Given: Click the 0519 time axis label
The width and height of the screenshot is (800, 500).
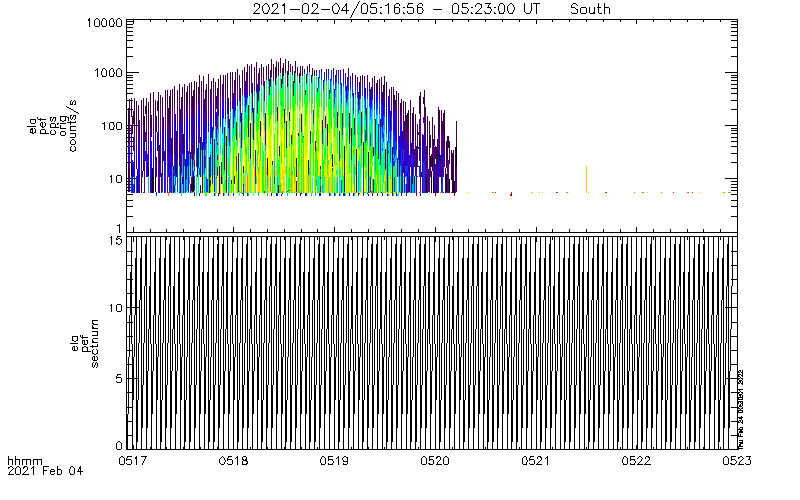Looking at the screenshot, I should click(334, 461).
